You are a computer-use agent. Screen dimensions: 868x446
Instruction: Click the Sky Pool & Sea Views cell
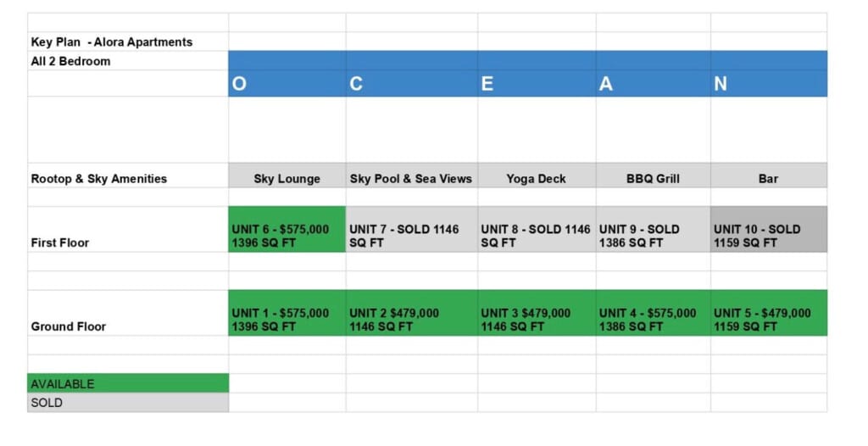point(411,179)
